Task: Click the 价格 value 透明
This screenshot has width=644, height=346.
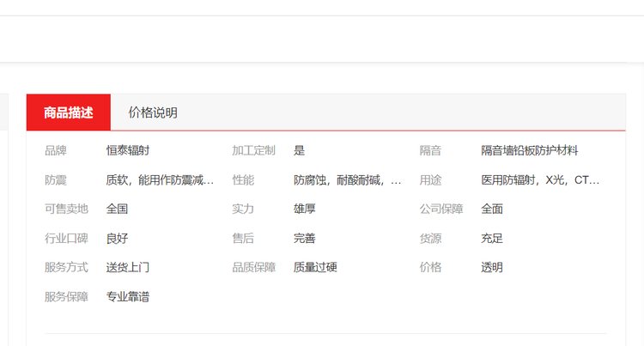Action: (492, 267)
